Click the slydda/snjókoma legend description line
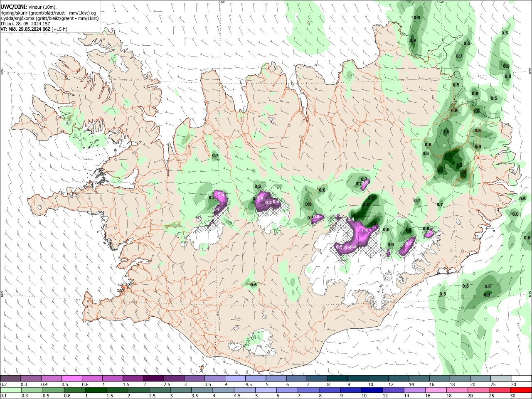 (x=49, y=18)
